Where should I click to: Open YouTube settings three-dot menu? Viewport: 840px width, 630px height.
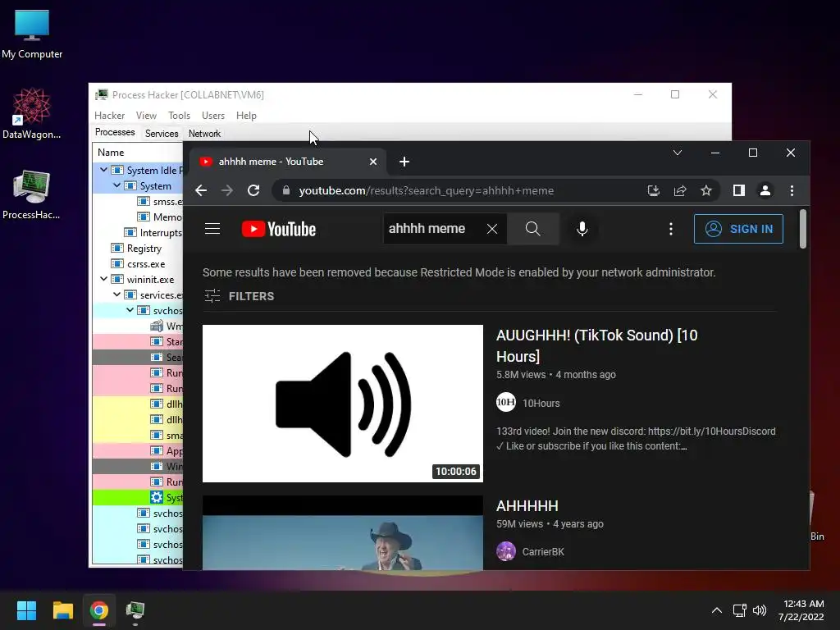coord(671,229)
